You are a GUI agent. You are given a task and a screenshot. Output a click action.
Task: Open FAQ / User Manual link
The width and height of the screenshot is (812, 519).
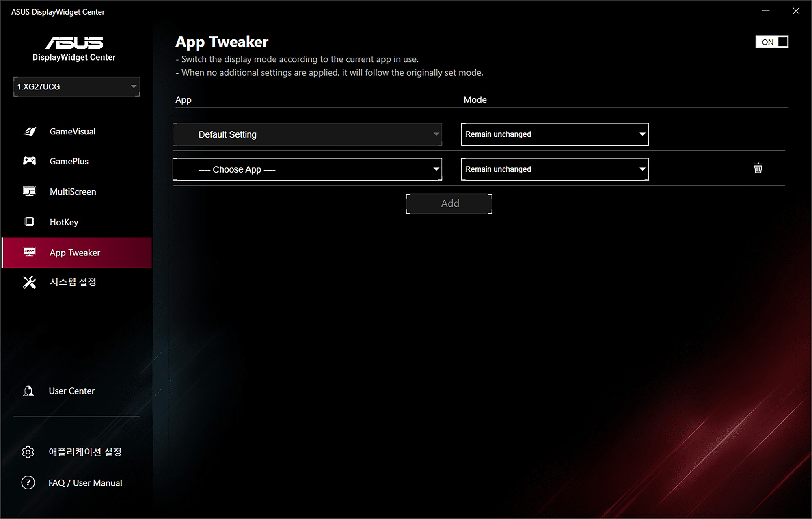pos(85,483)
